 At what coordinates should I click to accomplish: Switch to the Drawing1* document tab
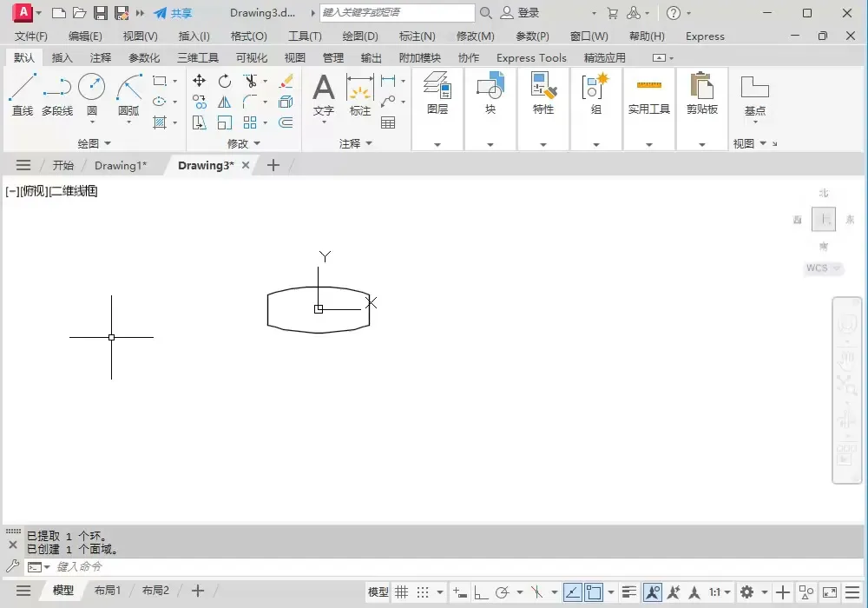(x=121, y=165)
